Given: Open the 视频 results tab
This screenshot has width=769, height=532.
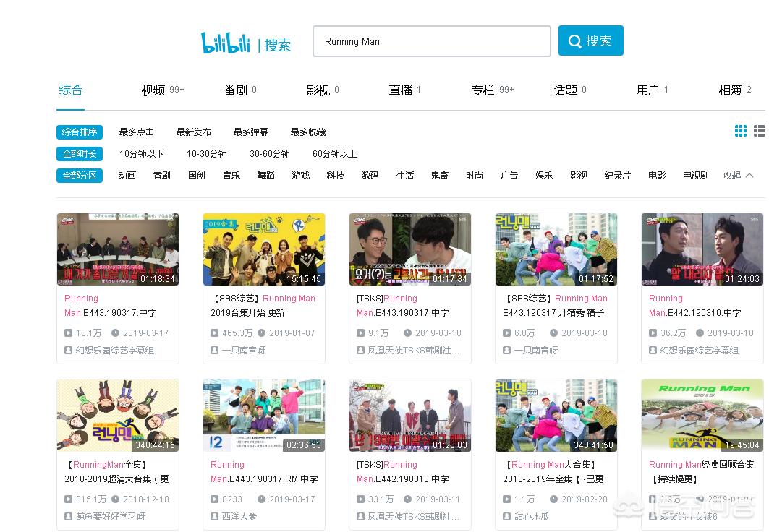Looking at the screenshot, I should coord(162,90).
